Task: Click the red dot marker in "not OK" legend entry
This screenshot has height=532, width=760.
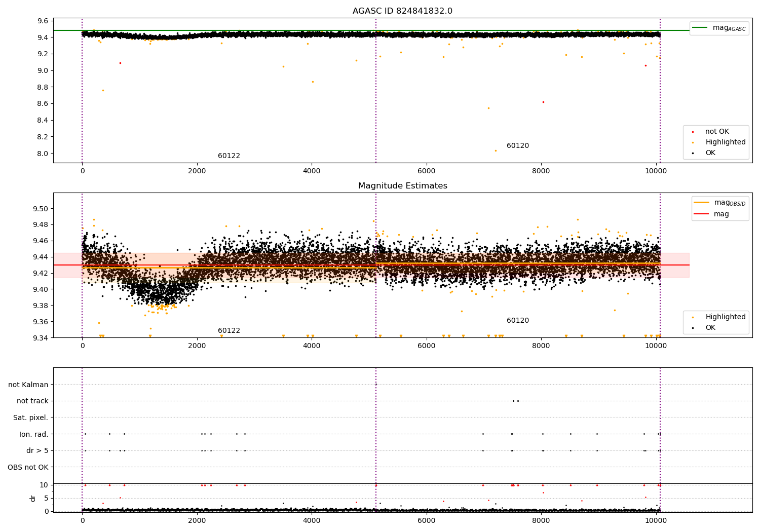Action: tap(693, 132)
